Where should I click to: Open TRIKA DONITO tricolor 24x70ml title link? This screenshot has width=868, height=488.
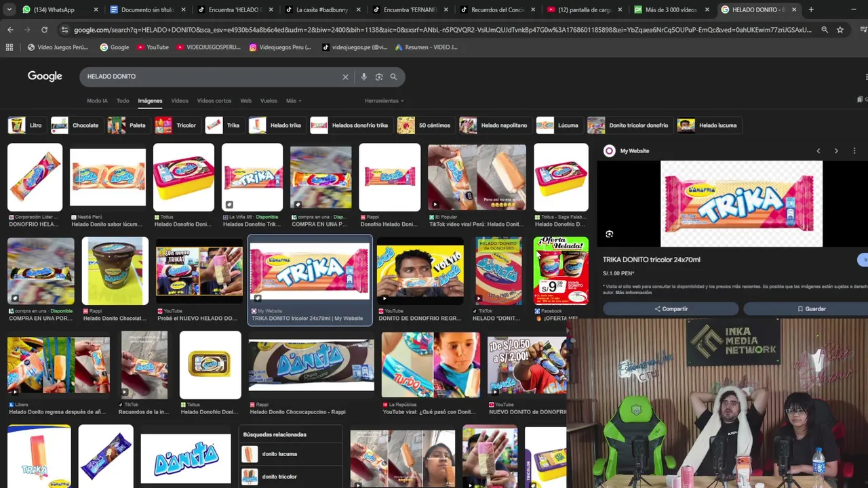(x=652, y=260)
